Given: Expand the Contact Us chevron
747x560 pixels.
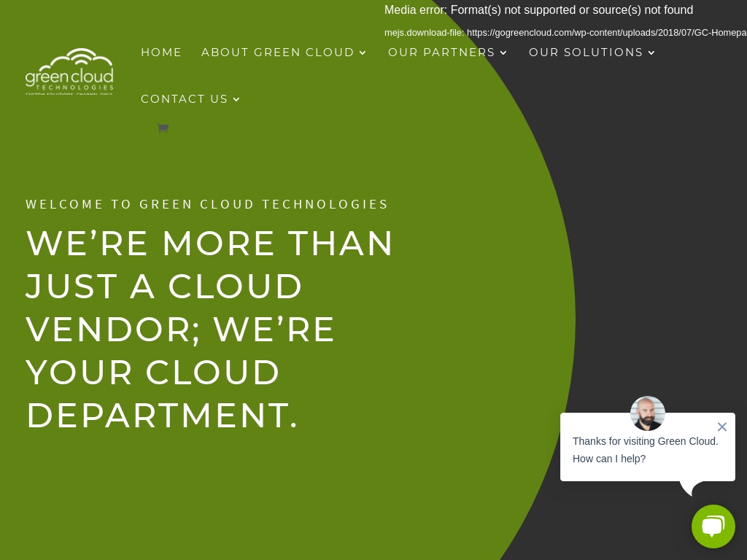Looking at the screenshot, I should pyautogui.click(x=236, y=99).
